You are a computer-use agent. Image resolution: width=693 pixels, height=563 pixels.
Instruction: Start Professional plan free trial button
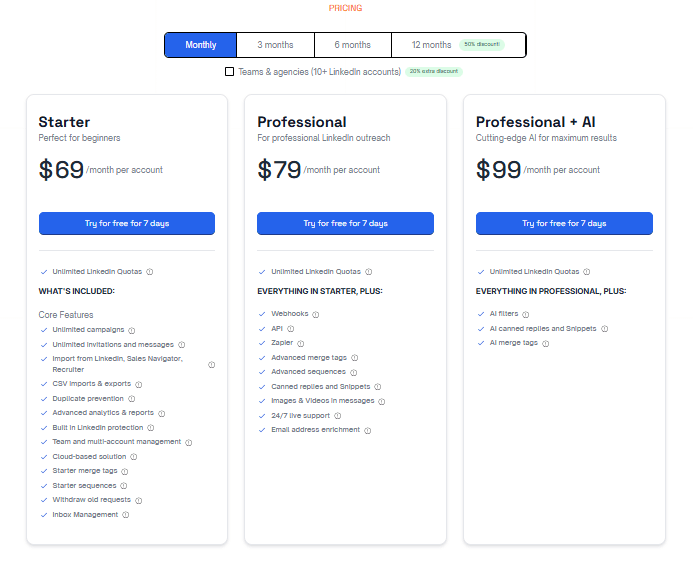(345, 223)
